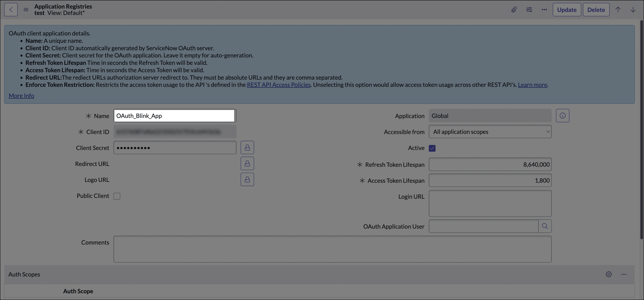
Task: Open the Learn more link
Action: [x=532, y=85]
